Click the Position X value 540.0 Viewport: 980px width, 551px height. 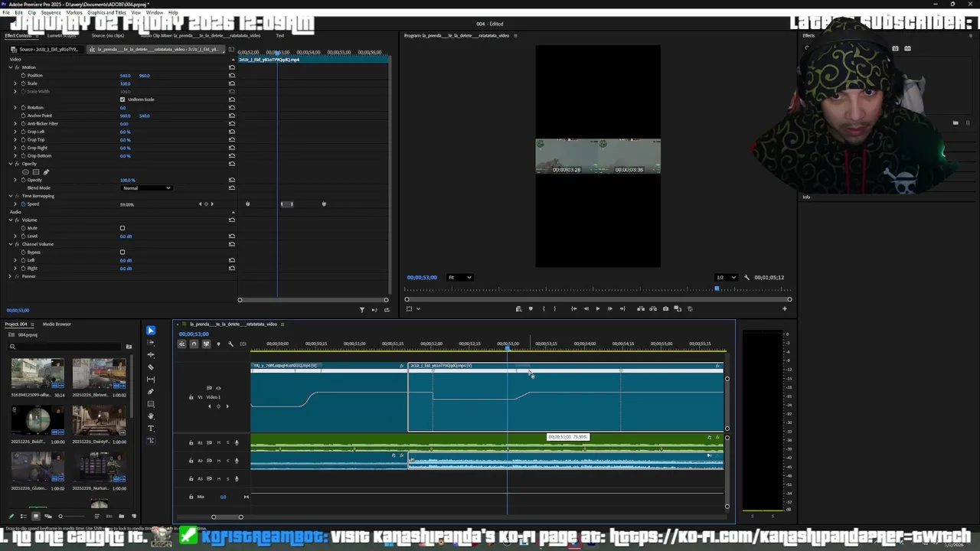coord(125,76)
